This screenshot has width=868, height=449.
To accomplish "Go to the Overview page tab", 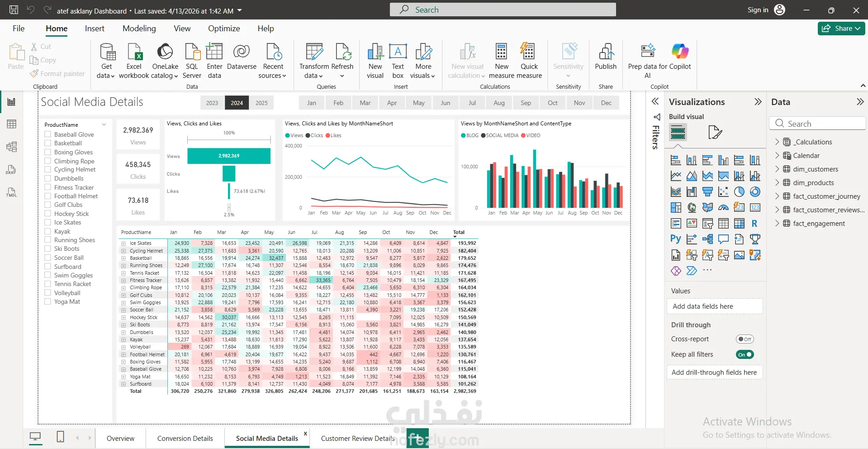I will [120, 439].
